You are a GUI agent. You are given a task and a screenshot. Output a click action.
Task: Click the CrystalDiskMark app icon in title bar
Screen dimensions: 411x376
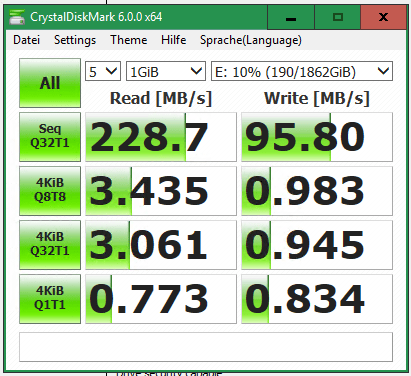click(x=17, y=17)
